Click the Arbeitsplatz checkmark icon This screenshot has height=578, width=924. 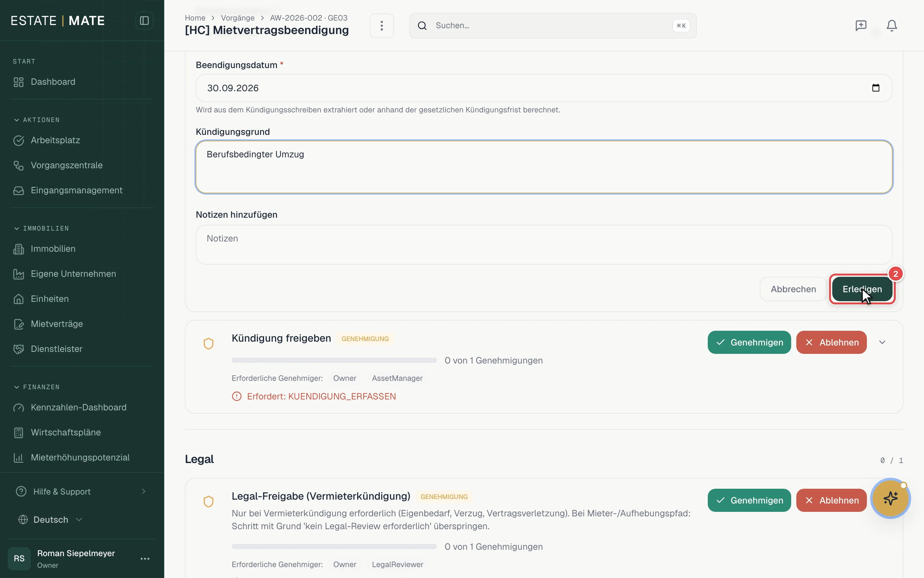click(x=18, y=140)
